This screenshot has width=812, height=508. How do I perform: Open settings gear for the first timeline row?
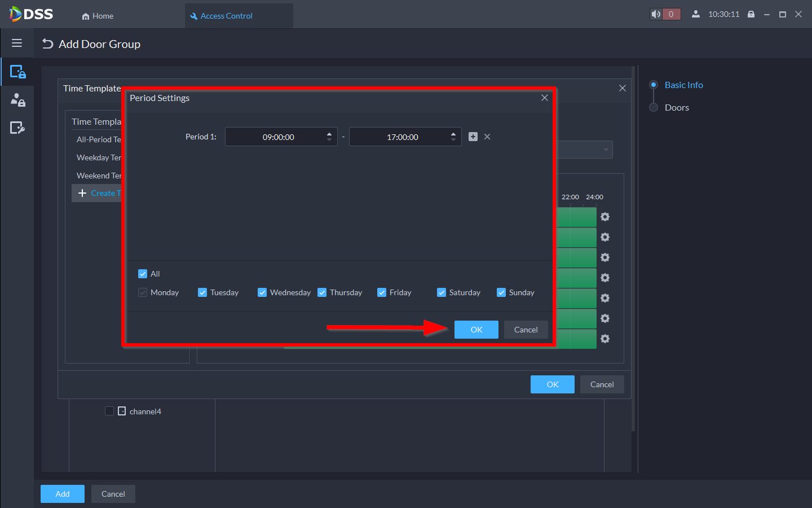coord(605,217)
